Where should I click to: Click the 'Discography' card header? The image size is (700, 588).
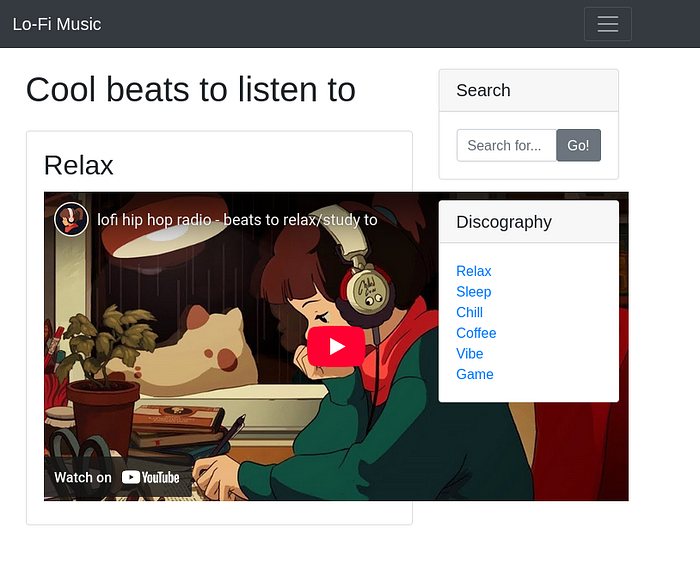(529, 222)
